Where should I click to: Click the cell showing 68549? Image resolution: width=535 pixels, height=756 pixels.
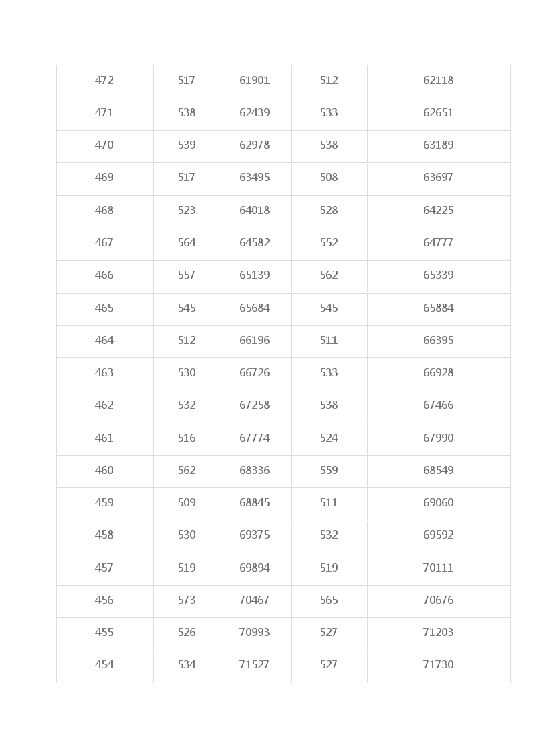tap(439, 471)
